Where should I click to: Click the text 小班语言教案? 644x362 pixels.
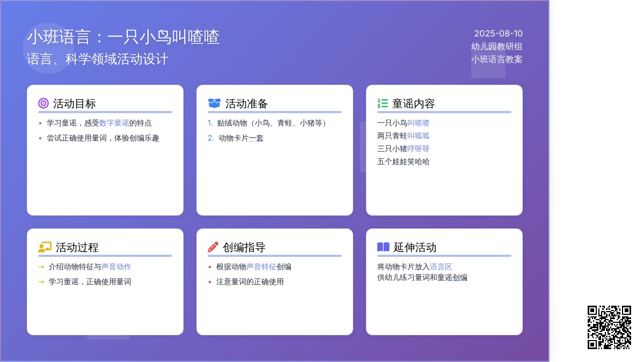pos(497,60)
